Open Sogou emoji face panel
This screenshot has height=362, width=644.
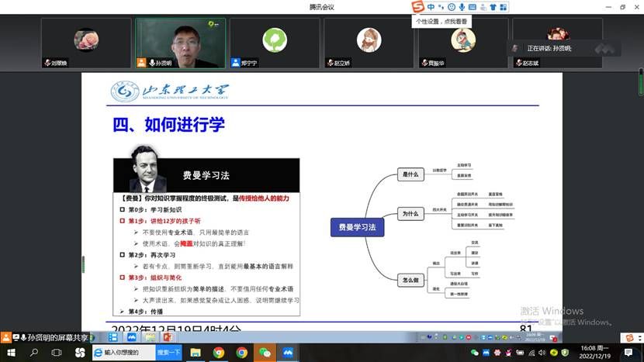pos(452,7)
